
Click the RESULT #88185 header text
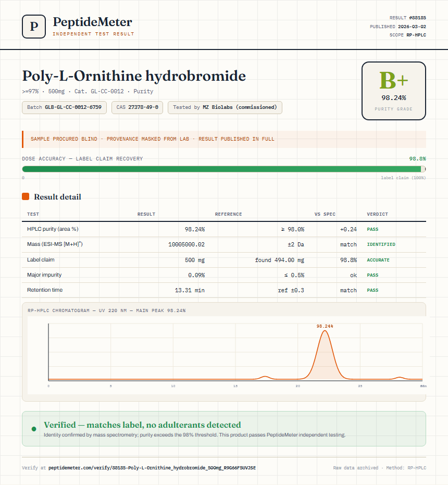pos(407,18)
